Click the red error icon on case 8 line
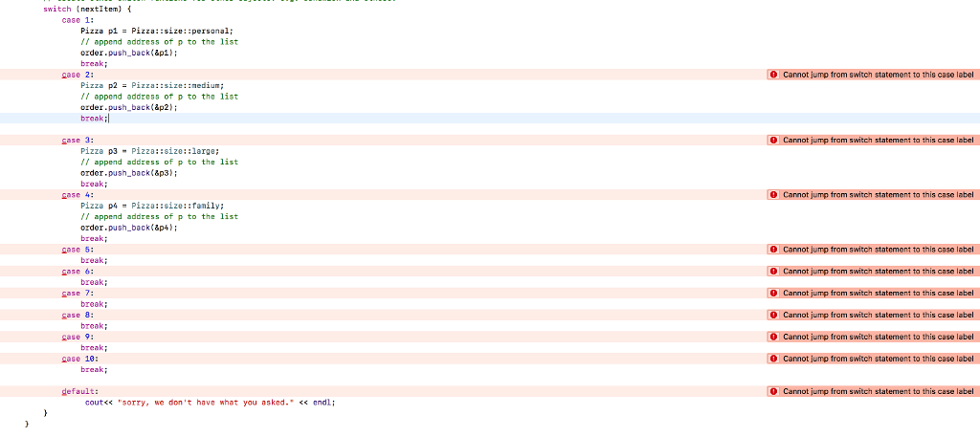 (x=773, y=315)
